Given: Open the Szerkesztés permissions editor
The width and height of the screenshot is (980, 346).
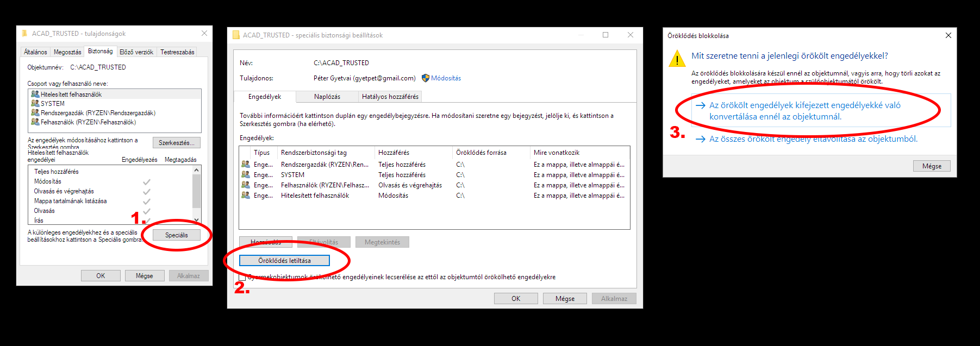Looking at the screenshot, I should (176, 143).
